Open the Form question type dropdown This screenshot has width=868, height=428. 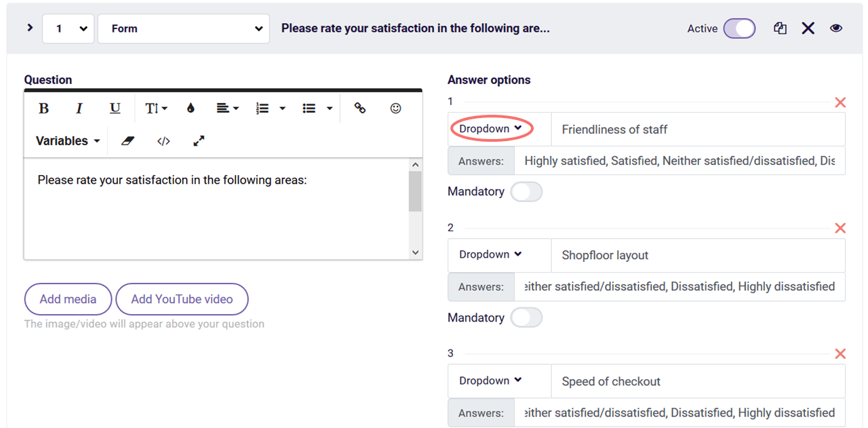(x=183, y=28)
